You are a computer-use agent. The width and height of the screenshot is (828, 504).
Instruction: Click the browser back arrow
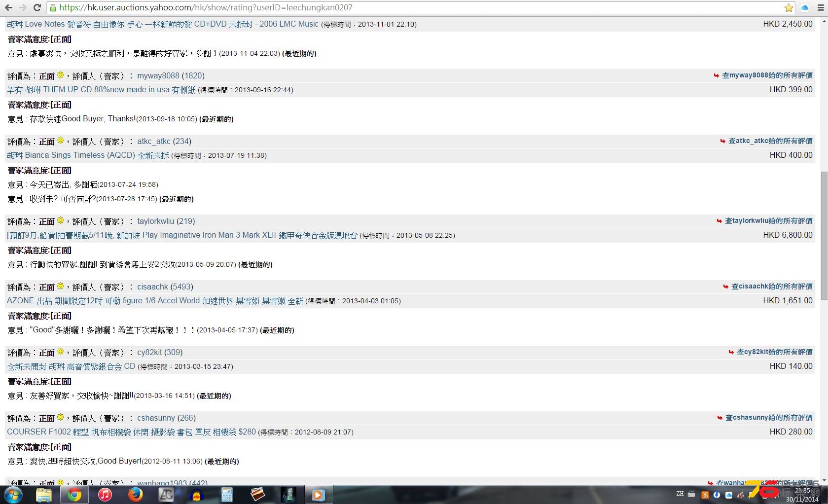click(x=9, y=7)
